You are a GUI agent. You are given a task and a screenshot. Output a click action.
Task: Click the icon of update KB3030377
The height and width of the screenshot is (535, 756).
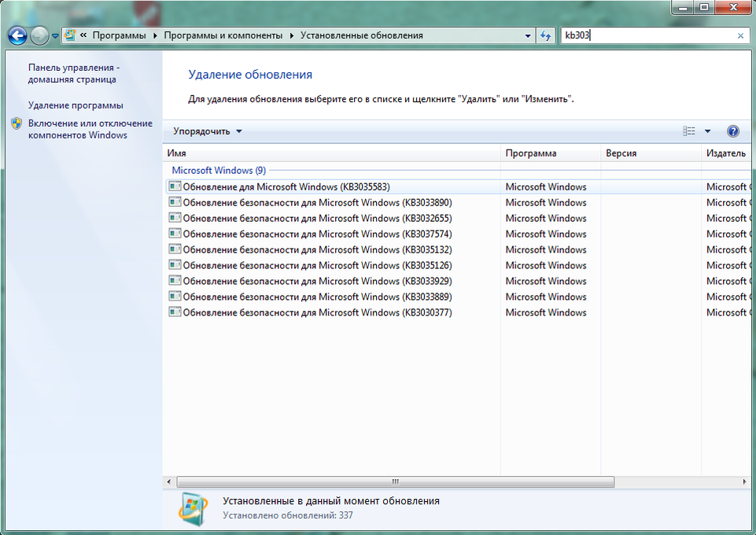pos(175,312)
